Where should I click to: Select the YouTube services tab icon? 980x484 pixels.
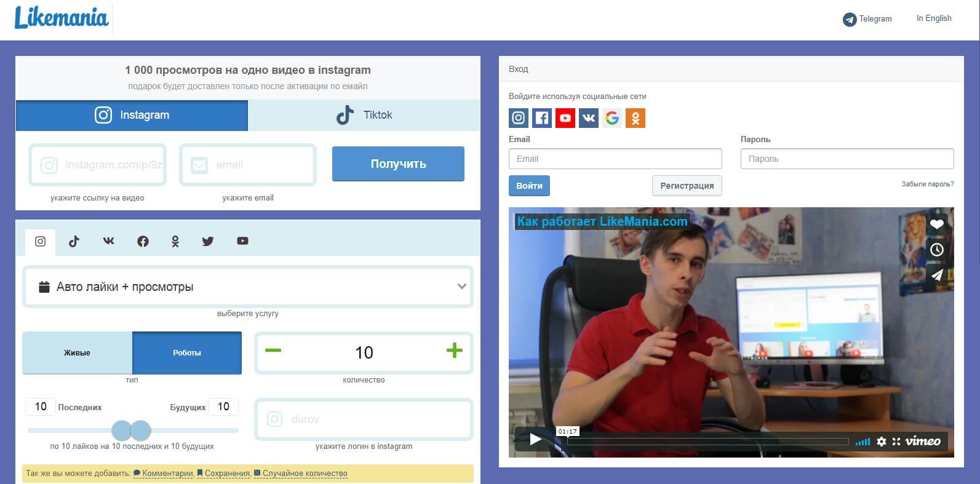tap(242, 241)
